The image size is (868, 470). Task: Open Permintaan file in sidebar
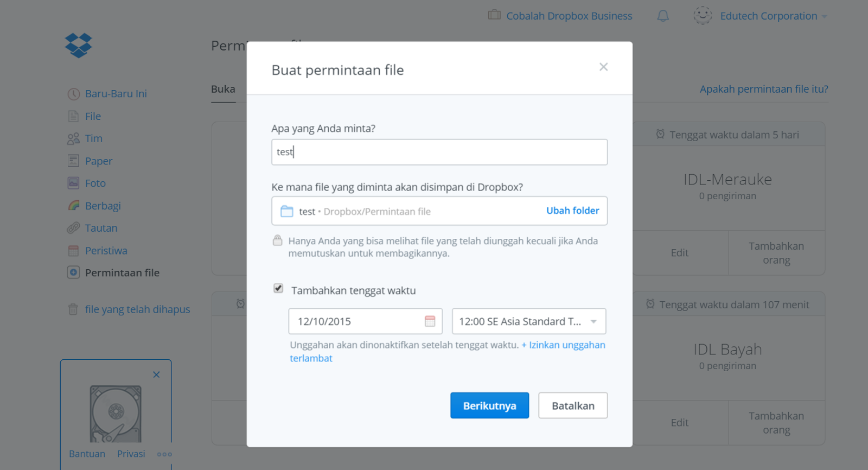click(122, 273)
